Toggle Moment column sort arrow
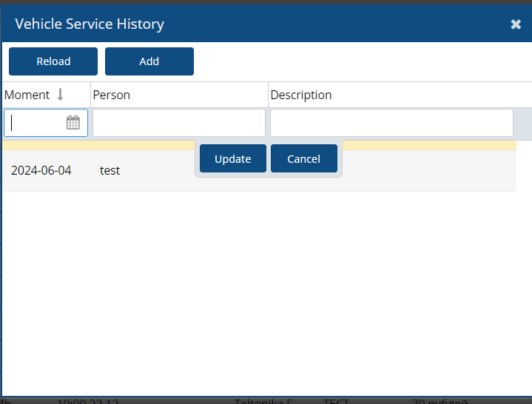 [x=61, y=95]
